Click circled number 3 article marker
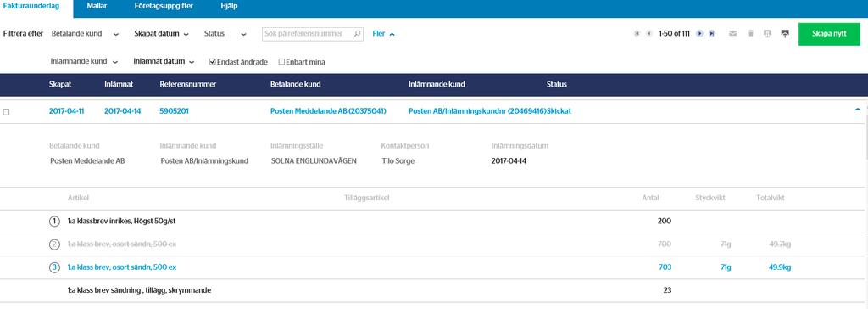 click(54, 267)
